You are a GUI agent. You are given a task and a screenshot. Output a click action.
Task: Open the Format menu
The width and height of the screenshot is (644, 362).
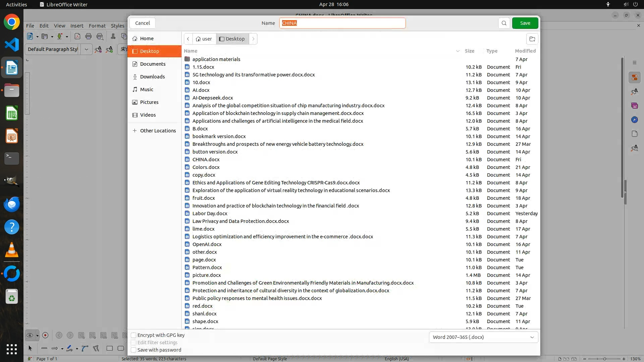[97, 26]
